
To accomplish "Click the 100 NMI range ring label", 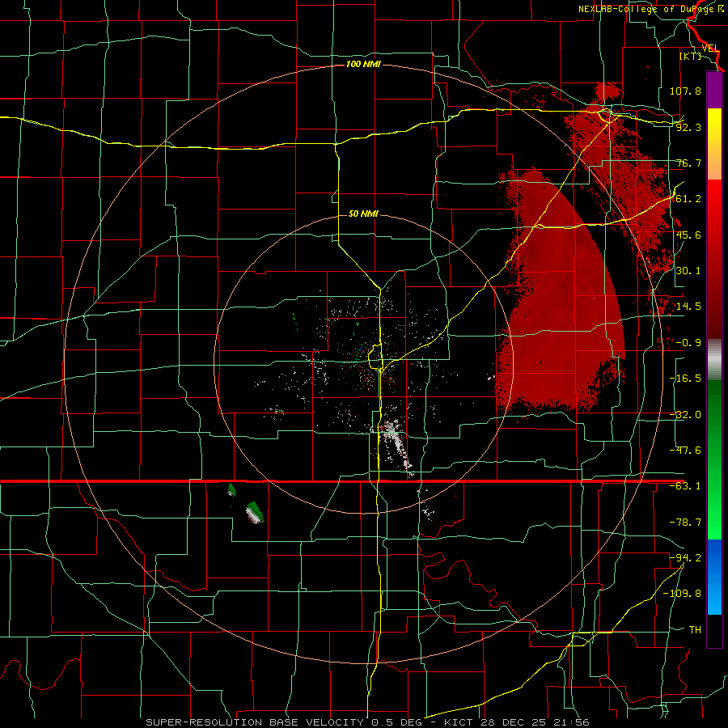I will [363, 64].
